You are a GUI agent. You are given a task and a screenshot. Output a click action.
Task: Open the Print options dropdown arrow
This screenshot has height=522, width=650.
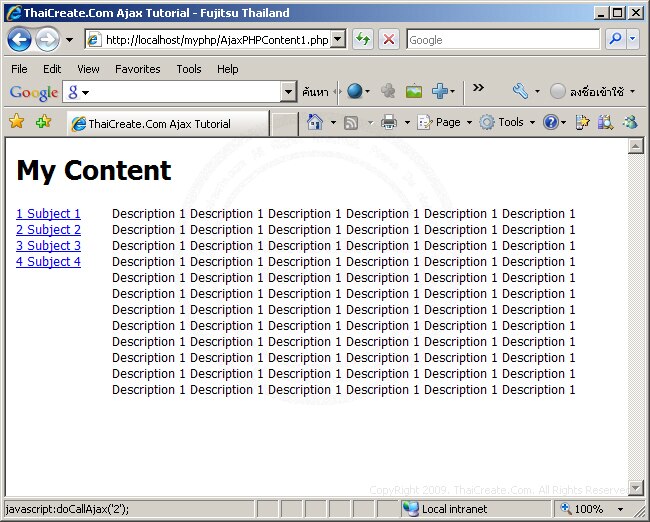pos(407,122)
